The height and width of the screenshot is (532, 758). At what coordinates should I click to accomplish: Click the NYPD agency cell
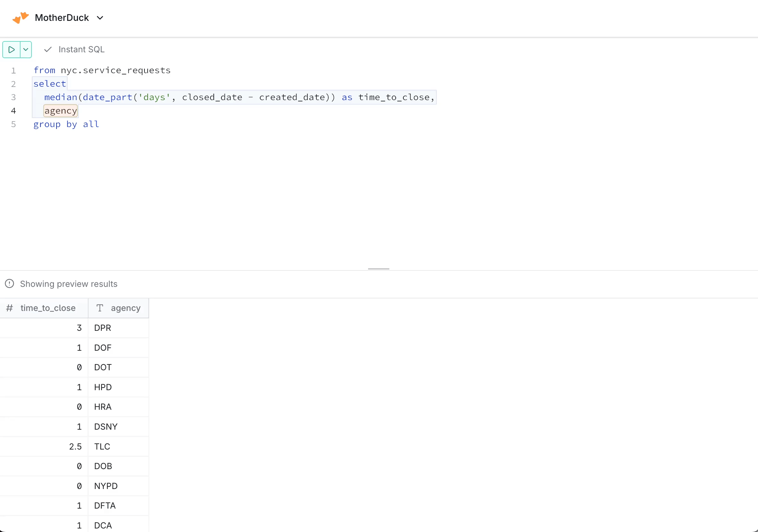[106, 486]
